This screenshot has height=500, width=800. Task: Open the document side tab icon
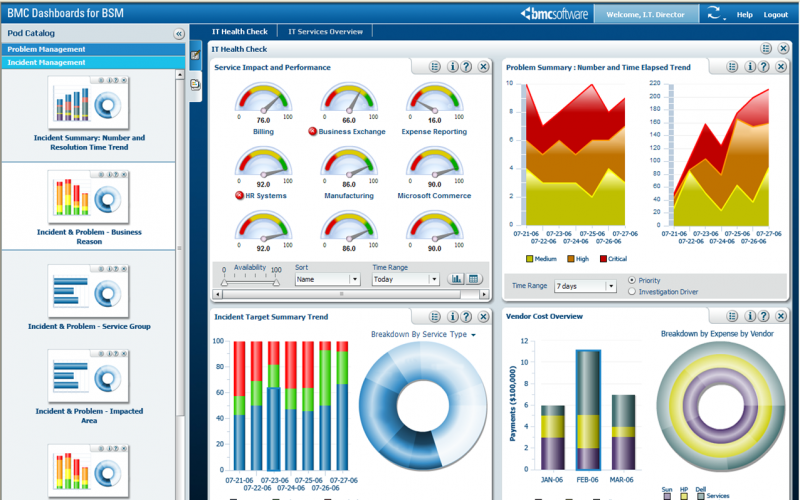pyautogui.click(x=195, y=85)
